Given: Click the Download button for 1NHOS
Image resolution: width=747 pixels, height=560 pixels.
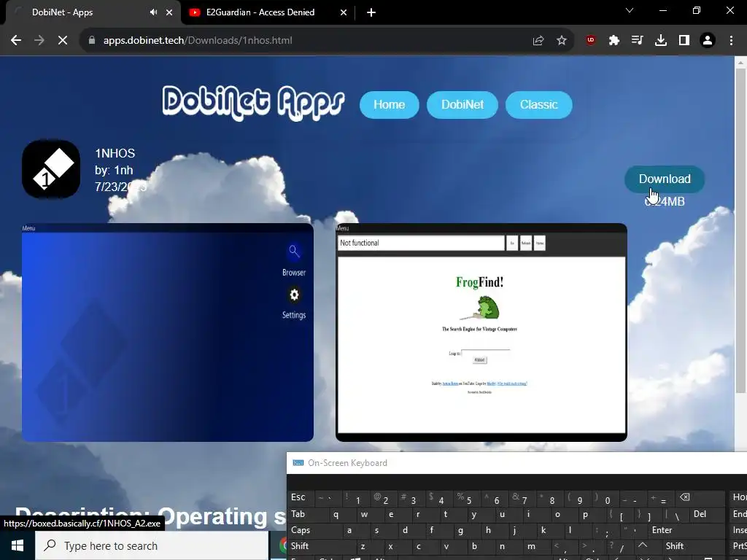Looking at the screenshot, I should coord(665,179).
